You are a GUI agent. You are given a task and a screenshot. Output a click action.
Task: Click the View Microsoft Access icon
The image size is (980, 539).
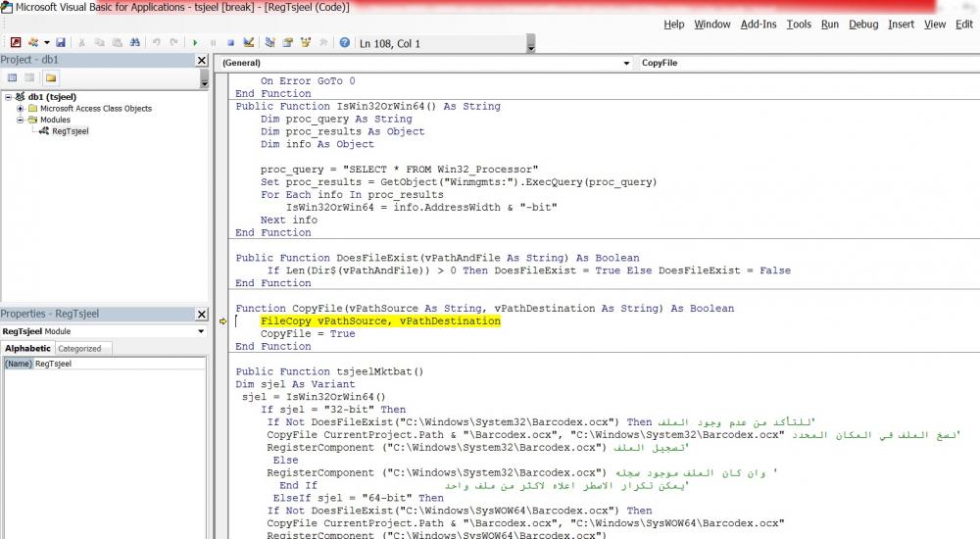[x=15, y=43]
